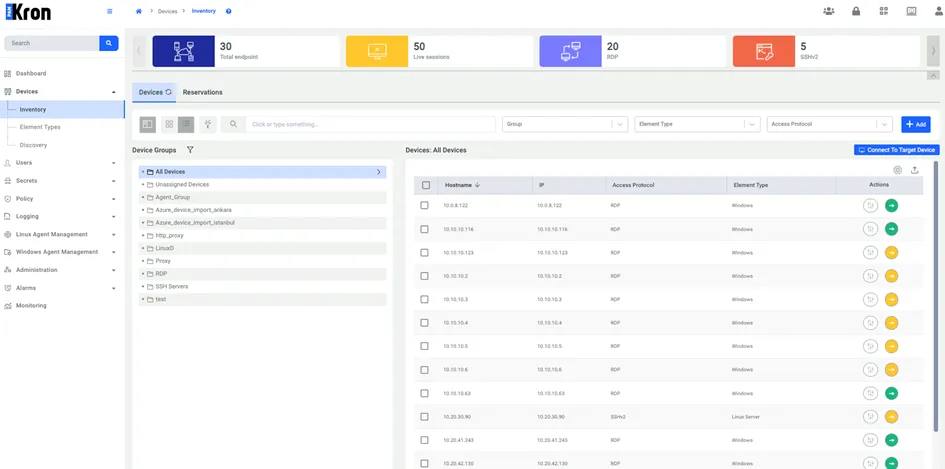This screenshot has width=945, height=469.
Task: Click the padlock icon in header
Action: coord(856,11)
